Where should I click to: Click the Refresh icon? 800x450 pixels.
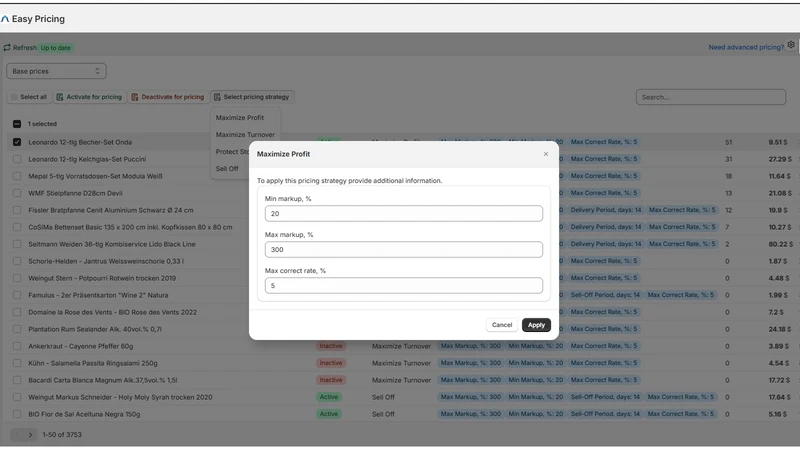click(7, 47)
